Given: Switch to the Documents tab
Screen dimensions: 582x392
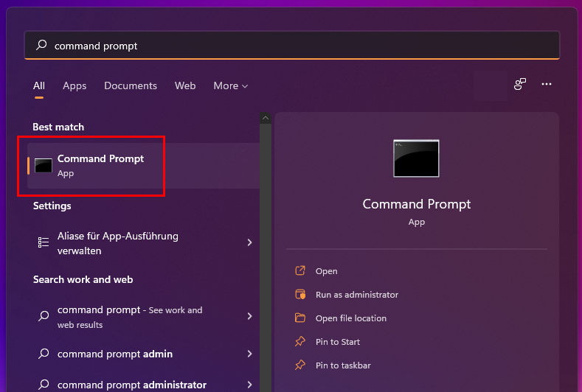Looking at the screenshot, I should pyautogui.click(x=131, y=85).
